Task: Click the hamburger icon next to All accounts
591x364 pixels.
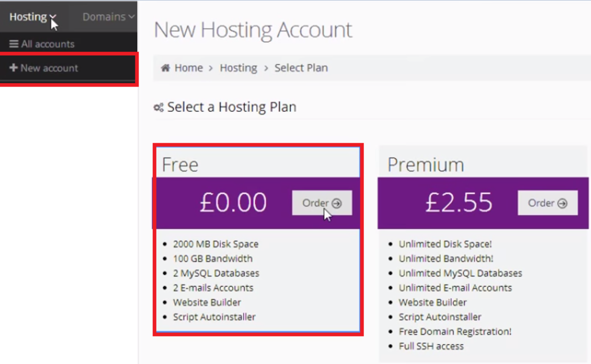Action: click(13, 44)
